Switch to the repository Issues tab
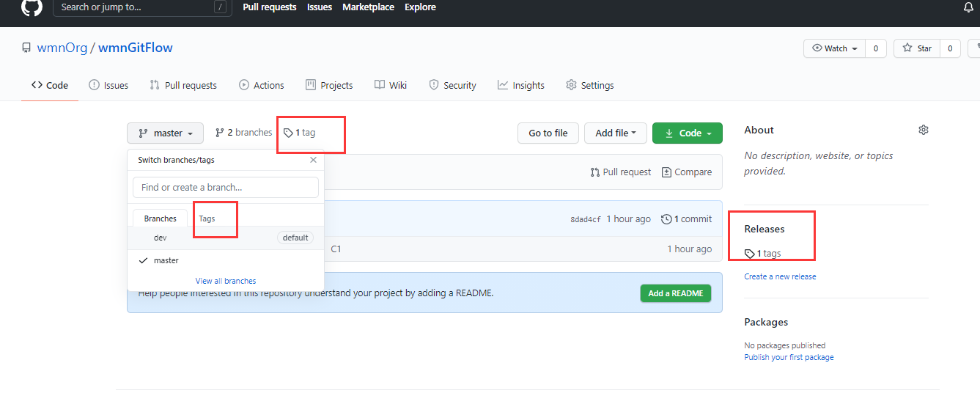 tap(108, 85)
